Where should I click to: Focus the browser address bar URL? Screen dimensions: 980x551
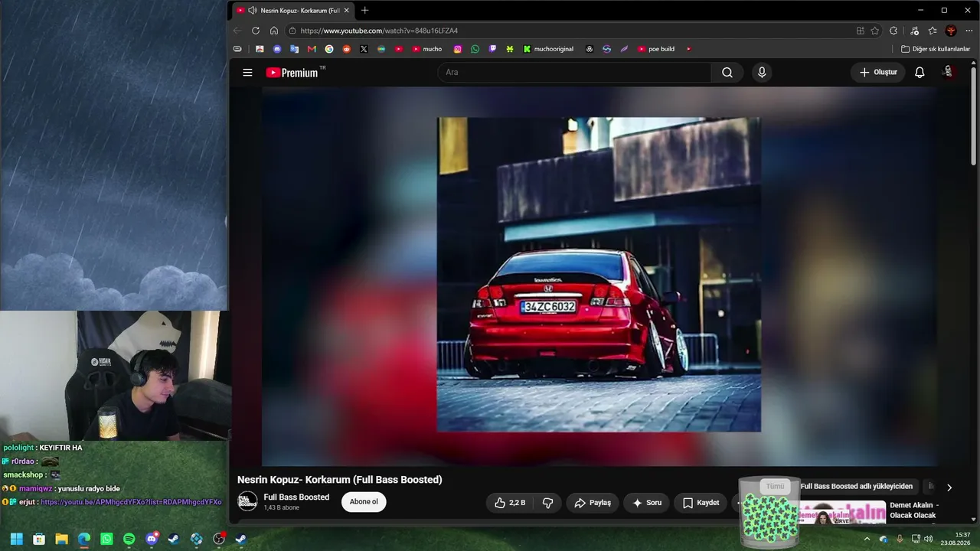[x=379, y=31]
